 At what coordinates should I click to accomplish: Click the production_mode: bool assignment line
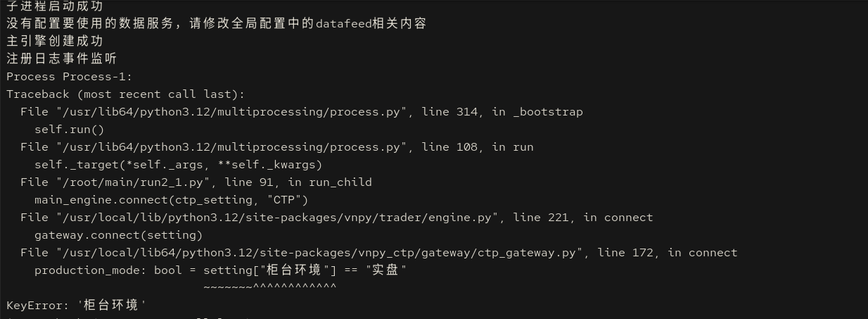pos(220,270)
